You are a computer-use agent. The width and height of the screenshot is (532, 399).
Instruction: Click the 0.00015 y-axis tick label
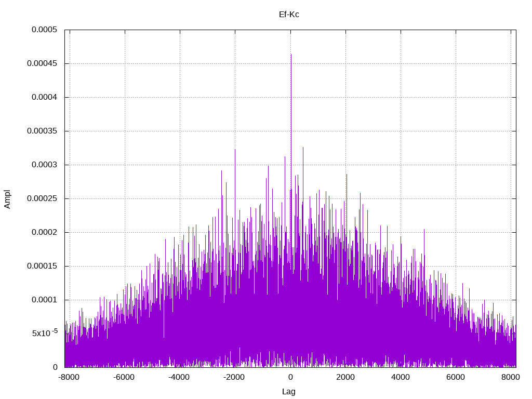coord(42,266)
